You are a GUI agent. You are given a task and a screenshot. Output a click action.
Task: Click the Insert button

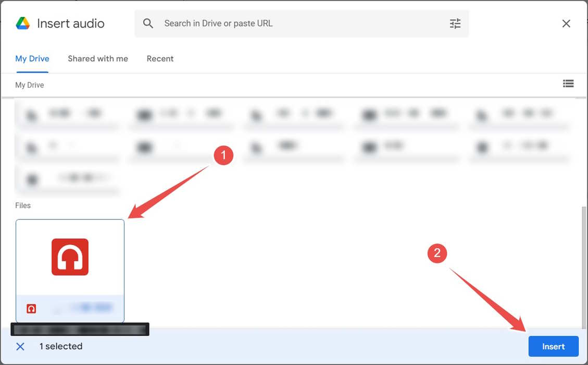(553, 346)
